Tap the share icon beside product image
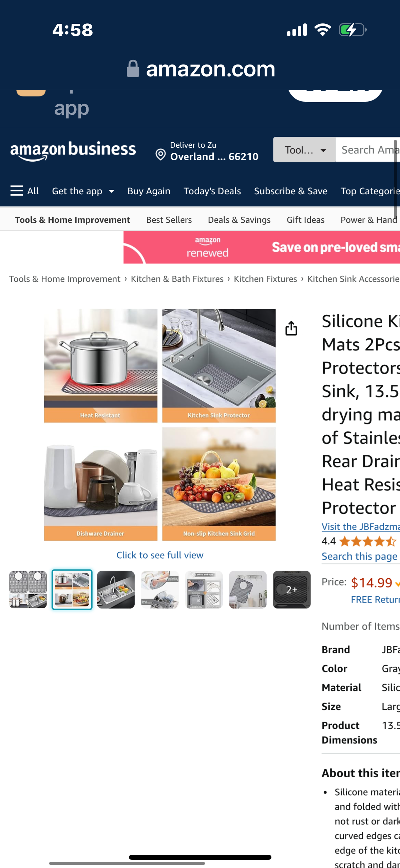This screenshot has height=868, width=400. click(x=291, y=328)
